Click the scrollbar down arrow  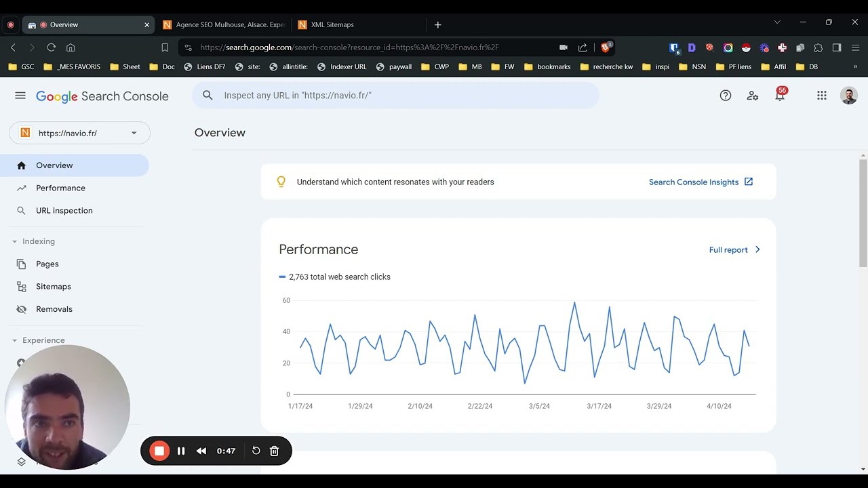863,469
